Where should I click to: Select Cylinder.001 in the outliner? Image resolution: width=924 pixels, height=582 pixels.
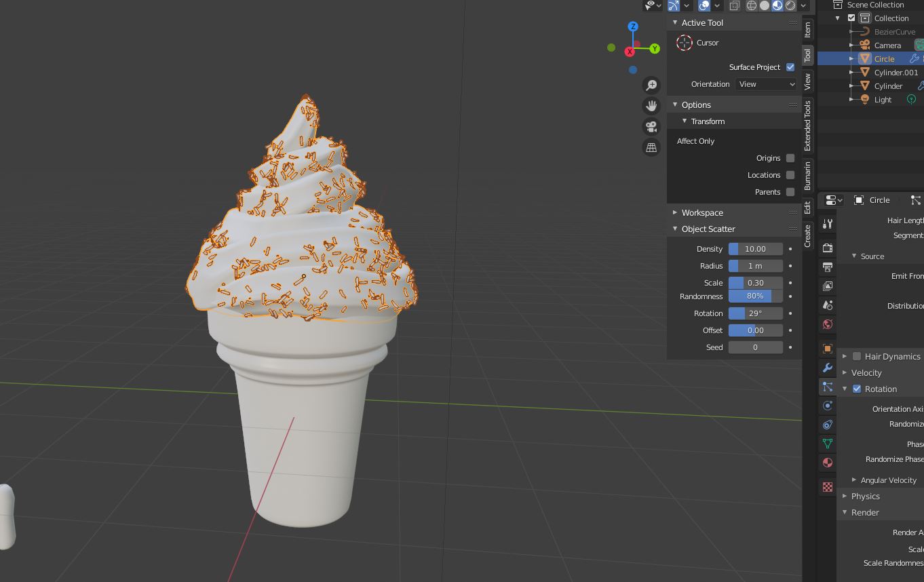[896, 73]
